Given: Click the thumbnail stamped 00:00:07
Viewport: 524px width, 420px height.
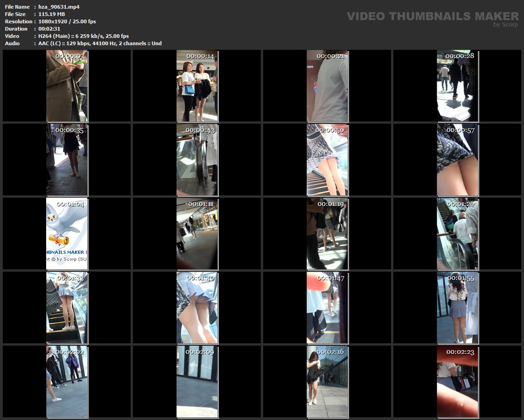Looking at the screenshot, I should pyautogui.click(x=67, y=86).
